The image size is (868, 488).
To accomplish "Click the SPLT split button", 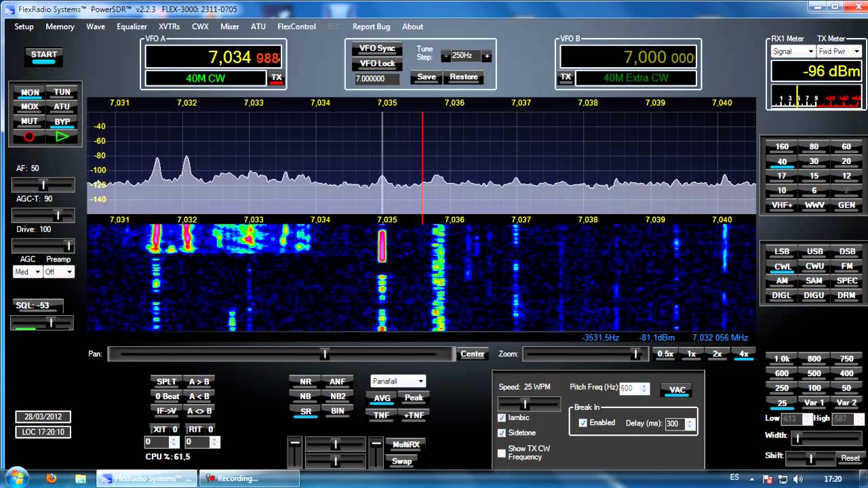I will [167, 382].
